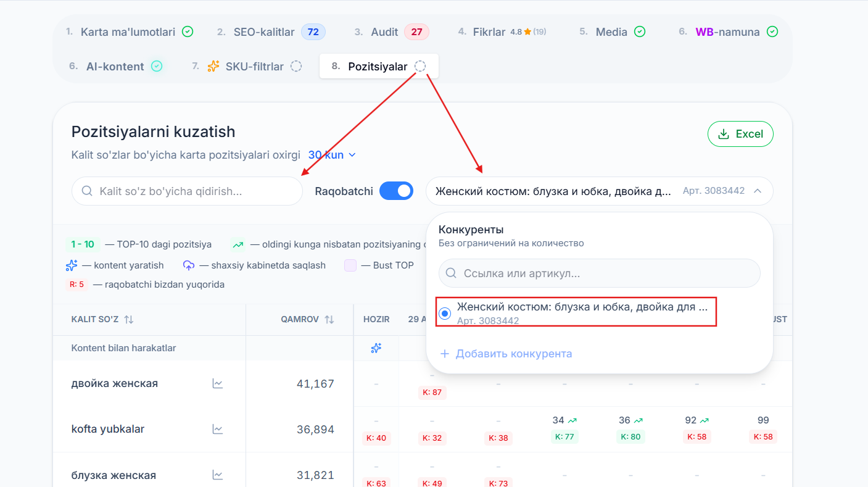Screen dimensions: 868x487
Task: Open chart icon for kofta yubkalar keyword
Action: [x=218, y=429]
